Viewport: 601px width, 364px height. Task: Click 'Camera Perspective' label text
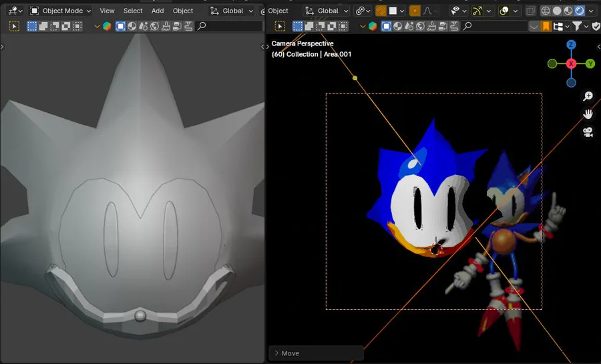pos(303,43)
